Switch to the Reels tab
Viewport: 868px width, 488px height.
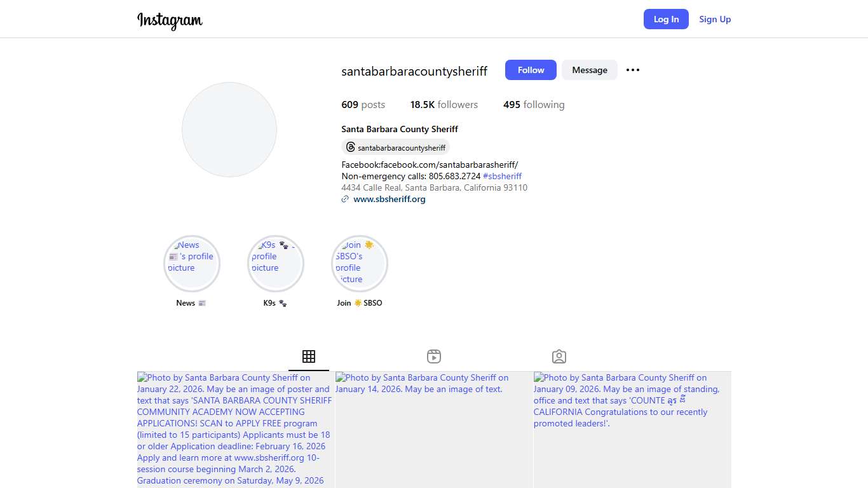tap(434, 356)
